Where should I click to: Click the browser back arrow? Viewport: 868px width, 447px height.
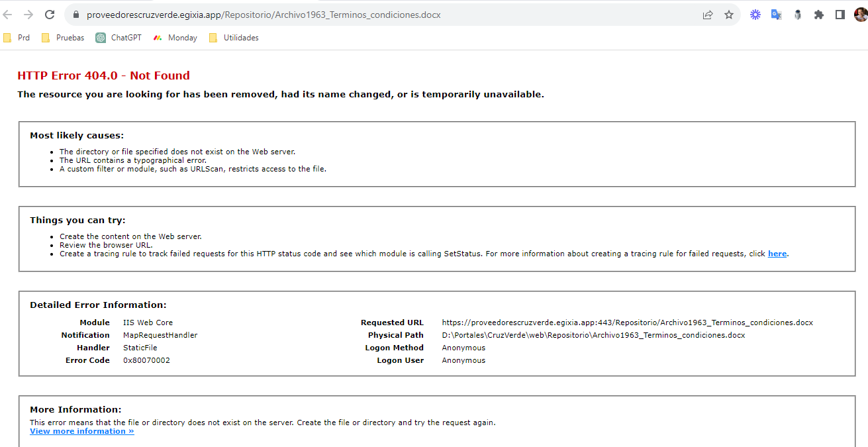point(7,15)
